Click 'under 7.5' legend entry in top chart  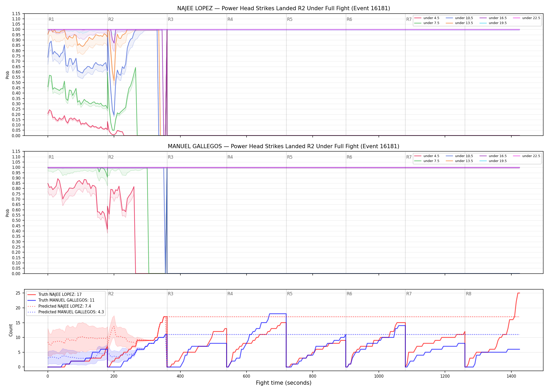pyautogui.click(x=427, y=23)
